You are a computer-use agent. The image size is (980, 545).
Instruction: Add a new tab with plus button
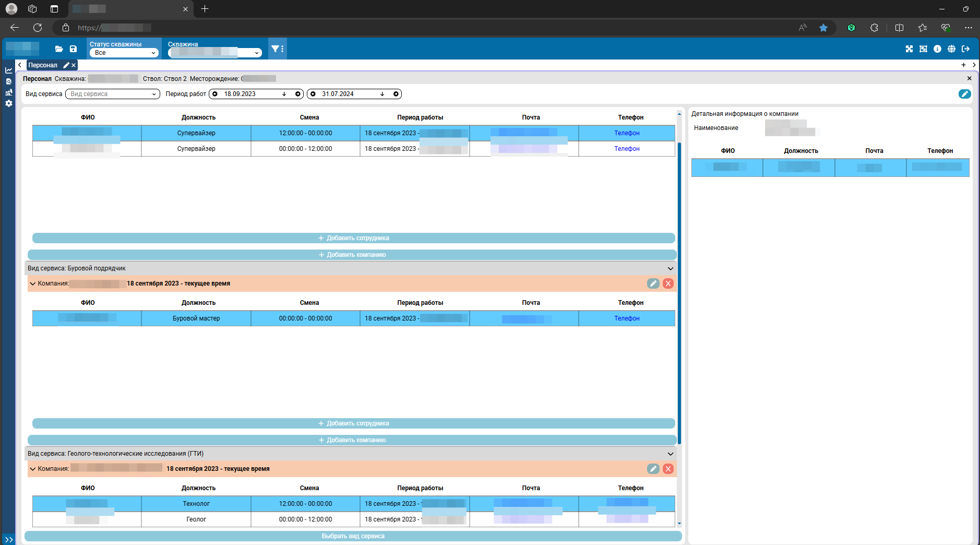pos(963,65)
